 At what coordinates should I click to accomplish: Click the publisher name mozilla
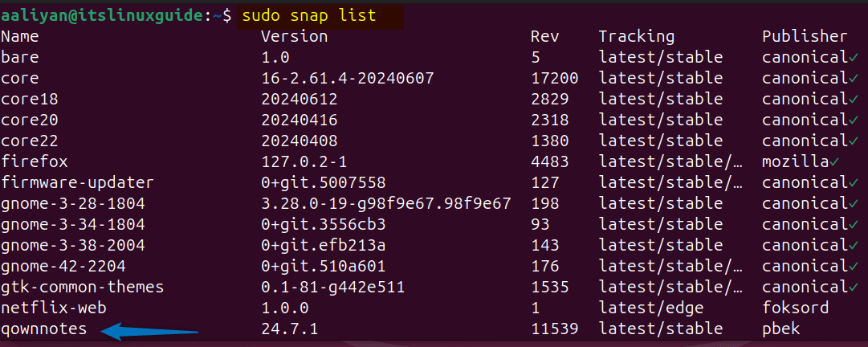tap(796, 162)
